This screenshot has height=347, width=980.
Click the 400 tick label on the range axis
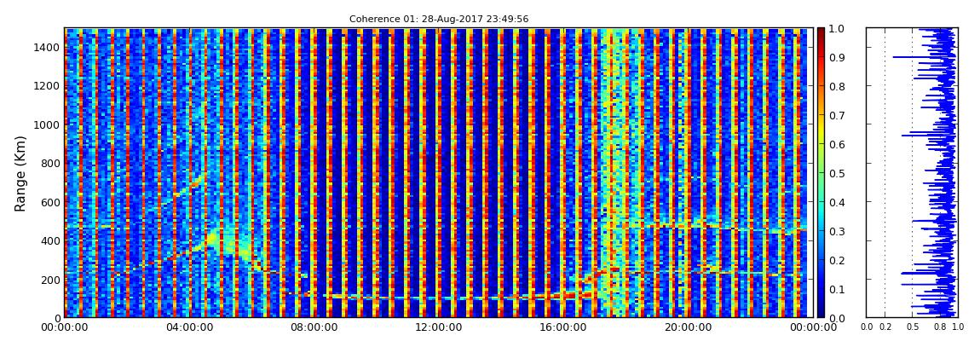point(50,240)
